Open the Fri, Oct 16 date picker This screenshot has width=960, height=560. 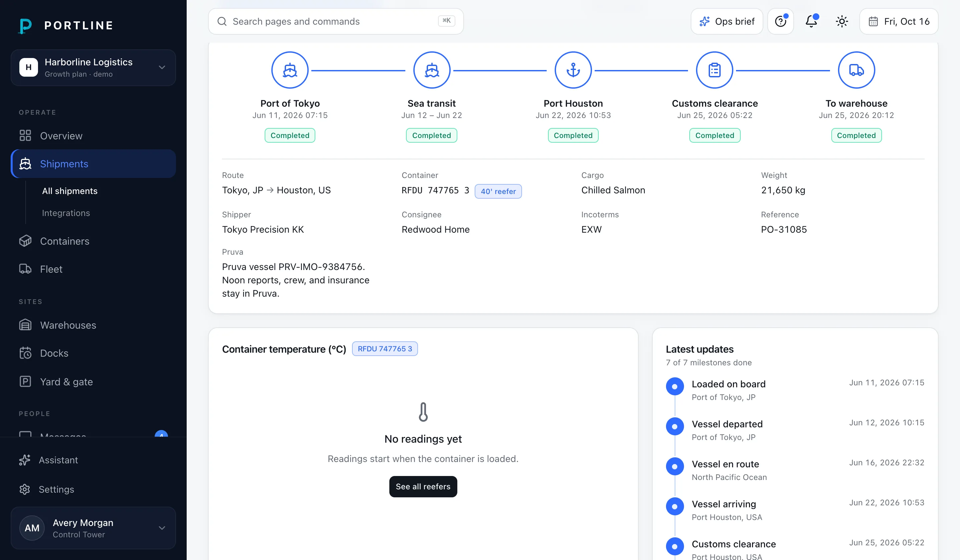pos(899,21)
